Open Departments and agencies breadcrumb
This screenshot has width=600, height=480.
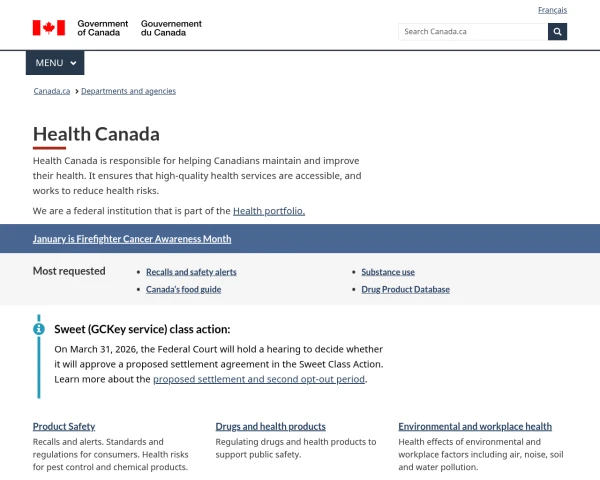(x=128, y=91)
